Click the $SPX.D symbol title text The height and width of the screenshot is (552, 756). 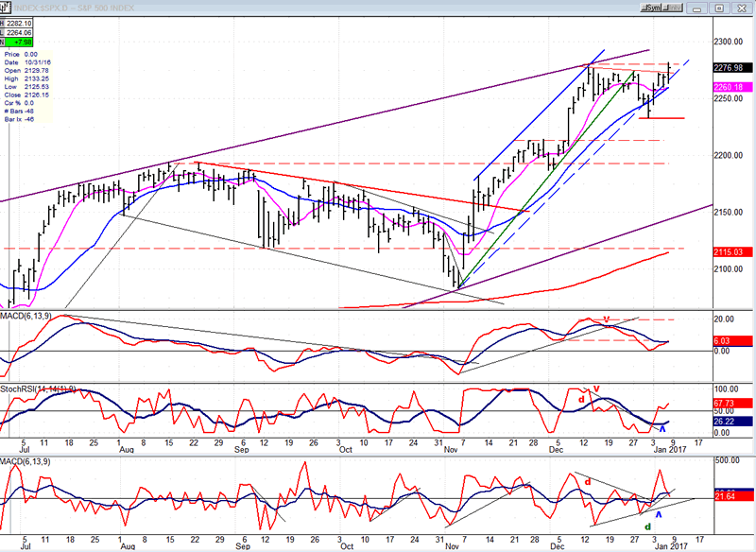pos(68,7)
